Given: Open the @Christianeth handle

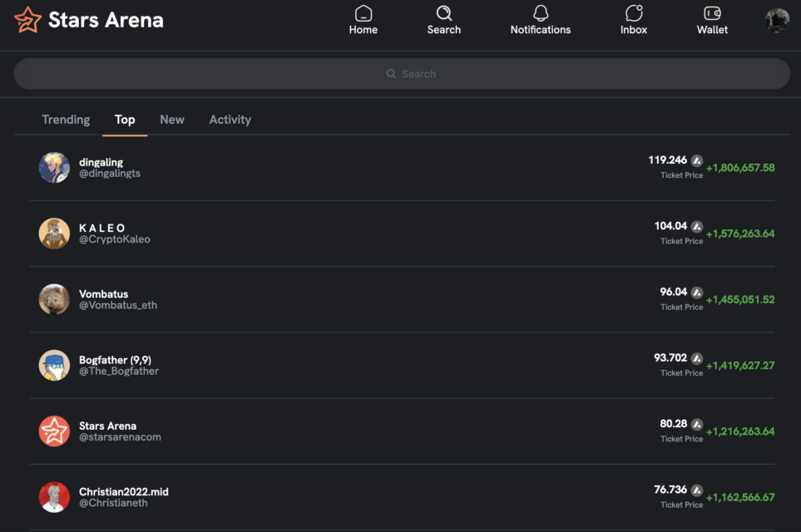Looking at the screenshot, I should tap(113, 503).
